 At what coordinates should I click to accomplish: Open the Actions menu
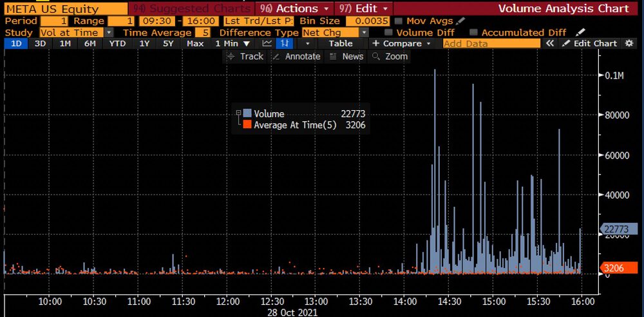[x=294, y=8]
